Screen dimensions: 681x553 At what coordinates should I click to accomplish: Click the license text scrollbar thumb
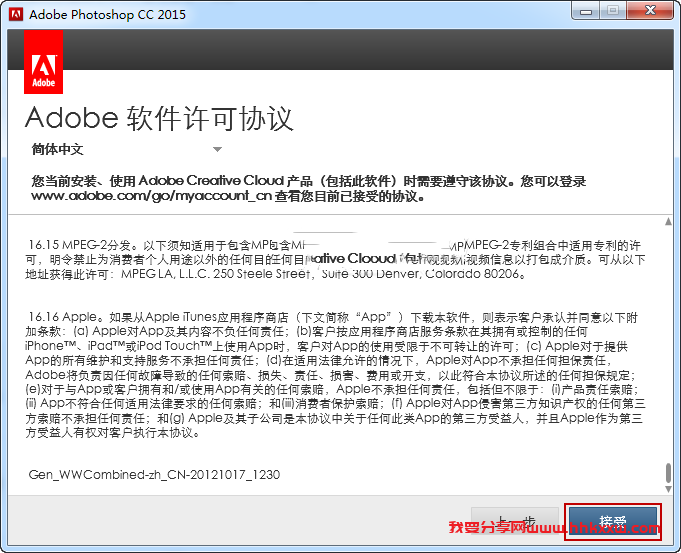[x=668, y=473]
